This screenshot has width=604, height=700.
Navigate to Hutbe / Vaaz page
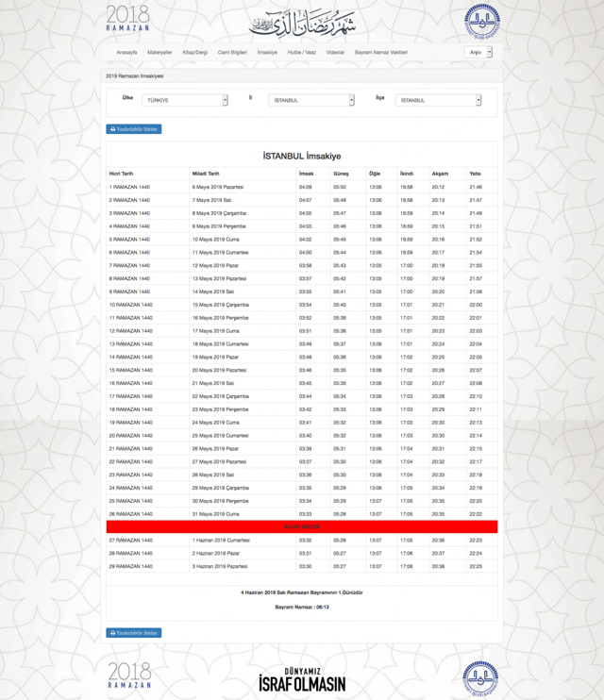(302, 53)
